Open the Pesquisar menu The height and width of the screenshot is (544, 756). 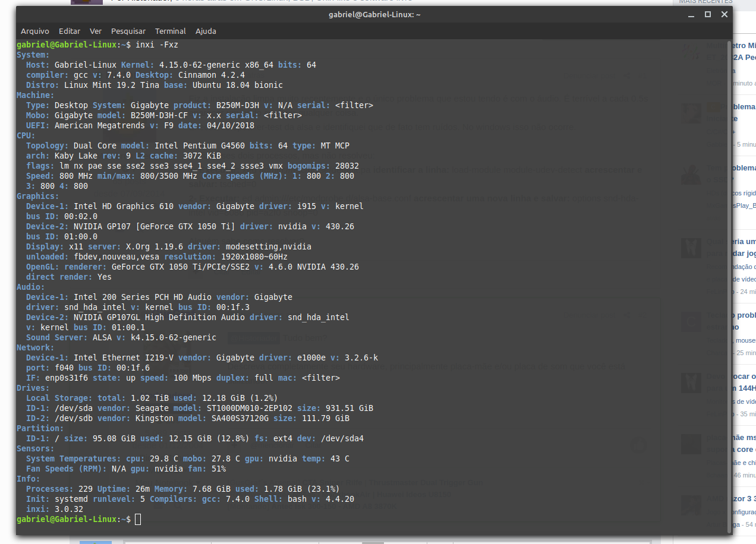tap(128, 31)
